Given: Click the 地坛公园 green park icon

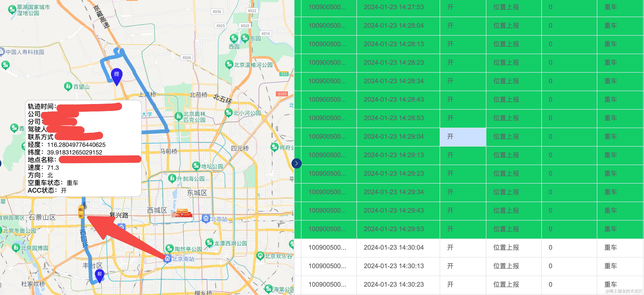Looking at the screenshot, I should (196, 166).
